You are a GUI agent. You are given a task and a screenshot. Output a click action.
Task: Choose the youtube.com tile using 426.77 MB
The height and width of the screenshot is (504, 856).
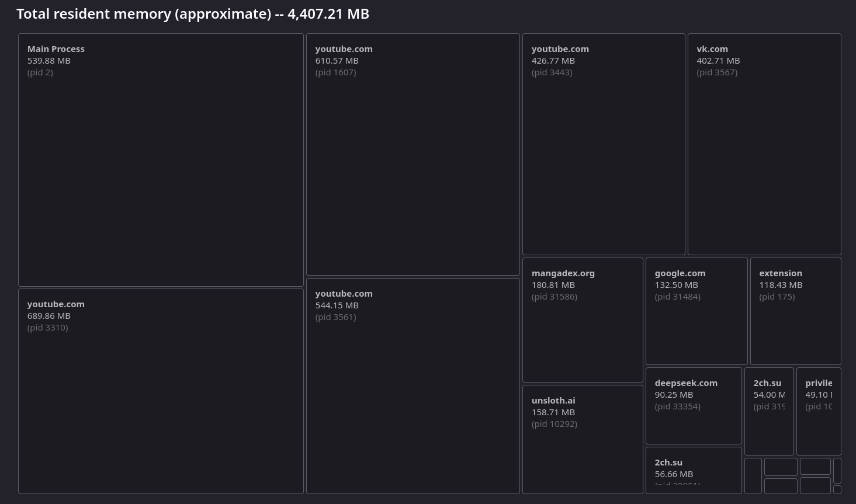click(604, 144)
